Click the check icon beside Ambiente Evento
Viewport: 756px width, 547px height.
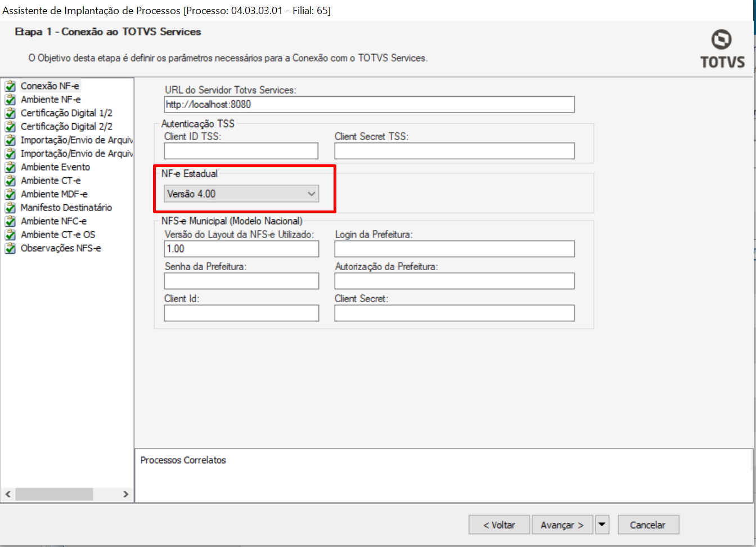click(x=10, y=167)
